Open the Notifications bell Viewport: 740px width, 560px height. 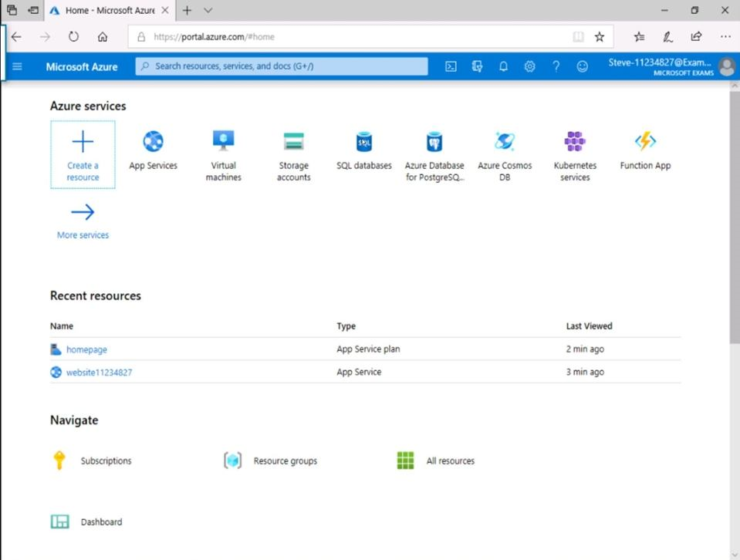coord(503,66)
